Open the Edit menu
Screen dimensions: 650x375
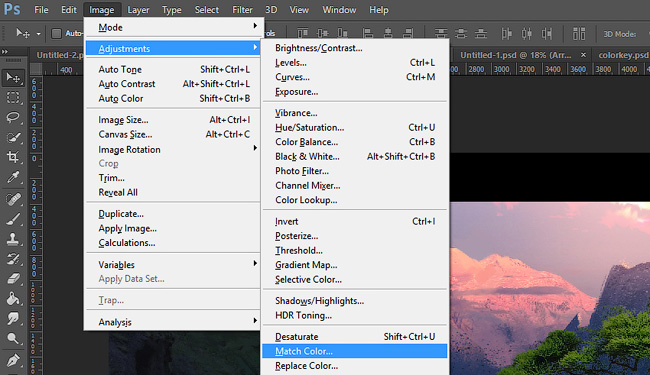(x=69, y=10)
